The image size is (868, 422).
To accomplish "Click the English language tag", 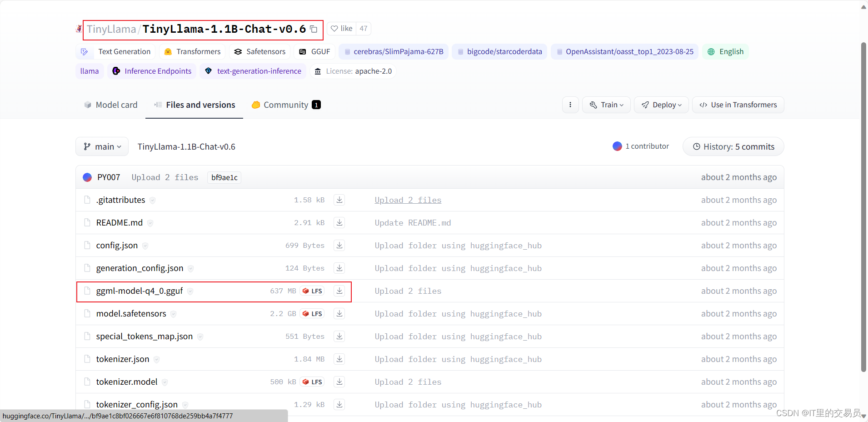I will pos(725,51).
